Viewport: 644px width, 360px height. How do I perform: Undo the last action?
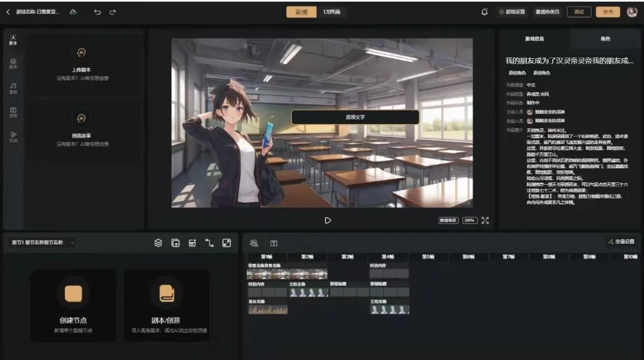pyautogui.click(x=97, y=12)
